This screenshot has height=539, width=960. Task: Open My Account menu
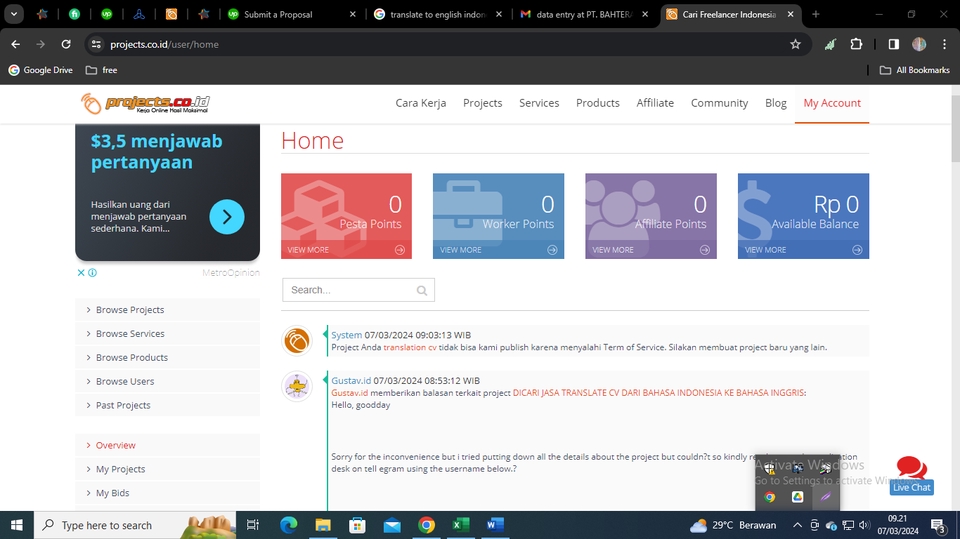(832, 103)
